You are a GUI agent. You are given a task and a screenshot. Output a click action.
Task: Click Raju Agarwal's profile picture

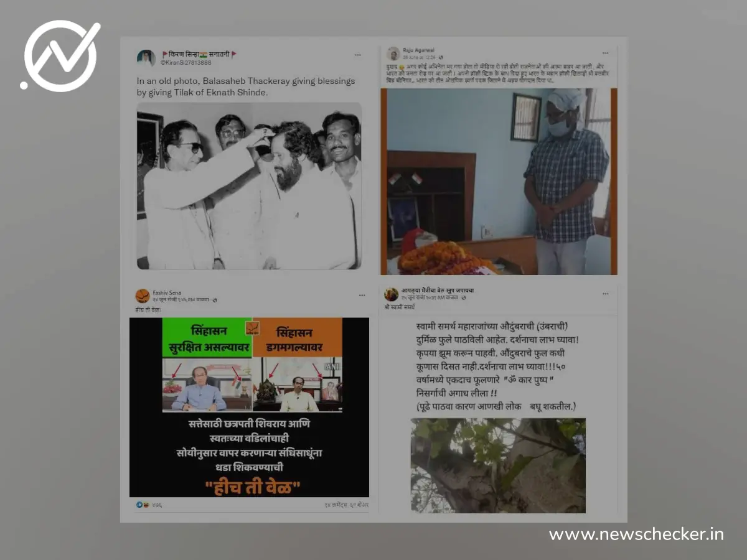click(393, 54)
